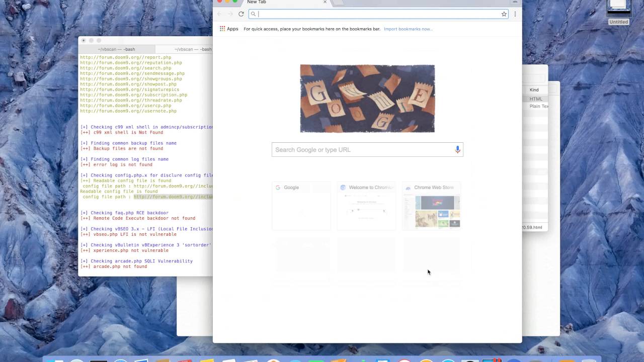The width and height of the screenshot is (644, 362).
Task: Open the Chrome Web Store tile
Action: coord(431,205)
